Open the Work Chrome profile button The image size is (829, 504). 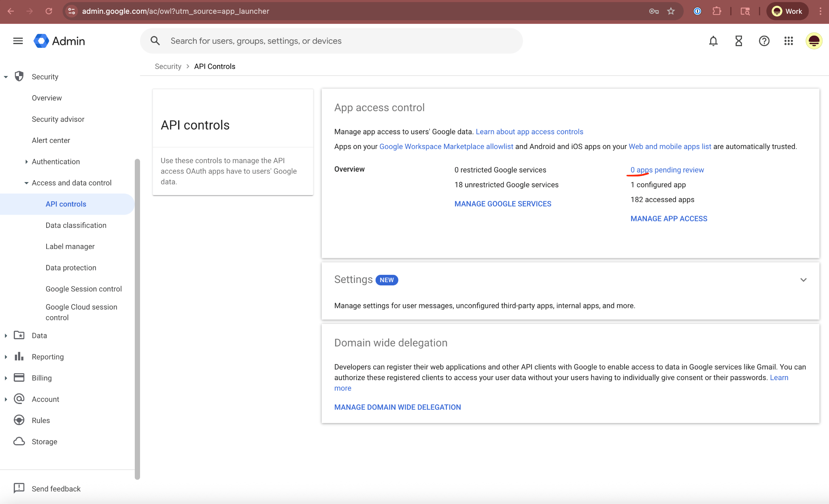pyautogui.click(x=787, y=11)
